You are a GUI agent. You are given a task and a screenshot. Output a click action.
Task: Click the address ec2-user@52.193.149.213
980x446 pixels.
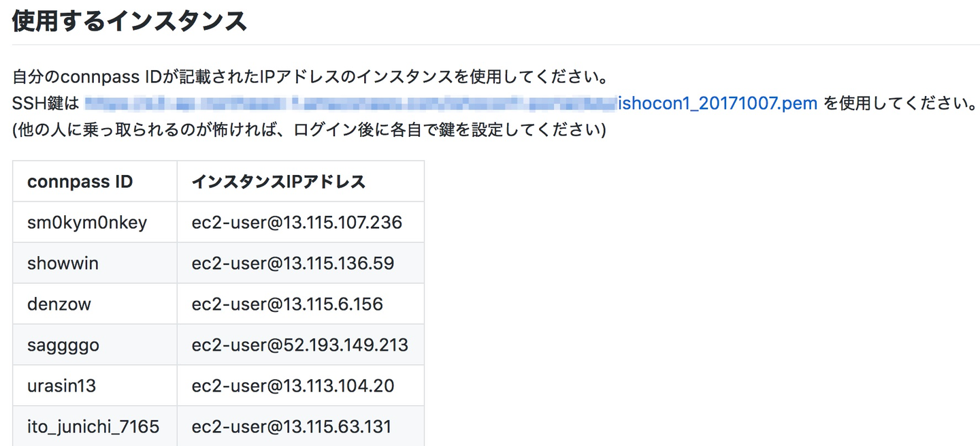point(300,345)
